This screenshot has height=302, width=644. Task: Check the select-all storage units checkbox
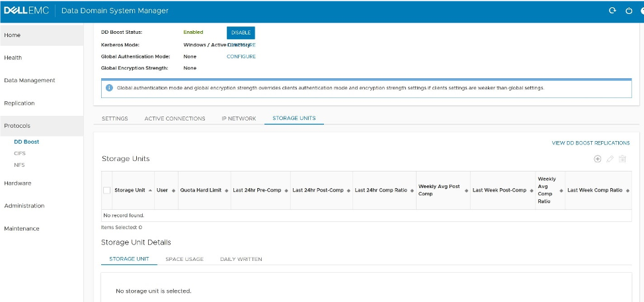click(107, 190)
